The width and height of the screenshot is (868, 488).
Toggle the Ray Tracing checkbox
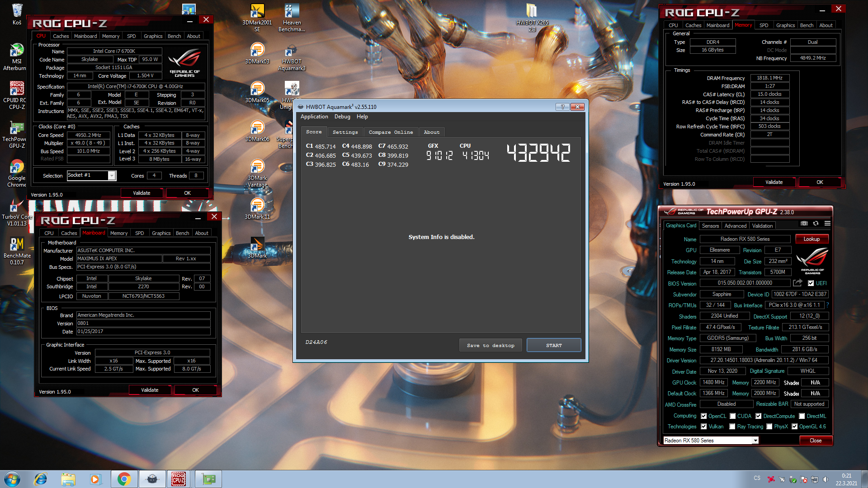point(732,427)
